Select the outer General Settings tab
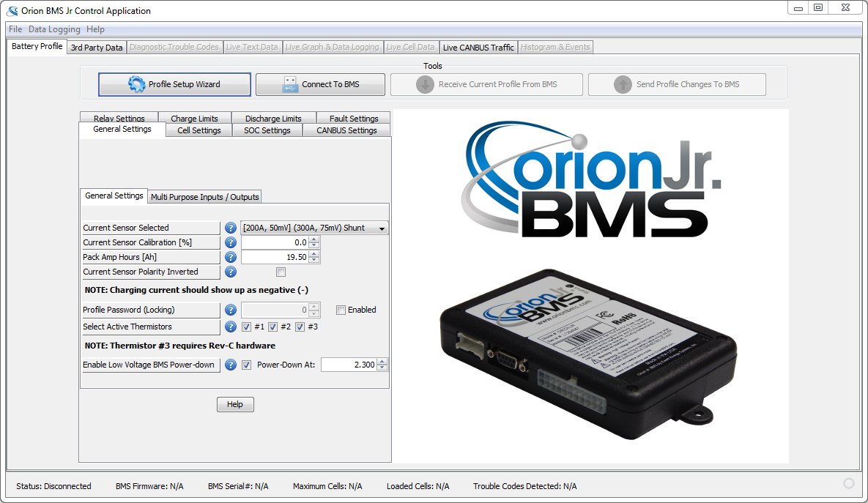 click(122, 130)
